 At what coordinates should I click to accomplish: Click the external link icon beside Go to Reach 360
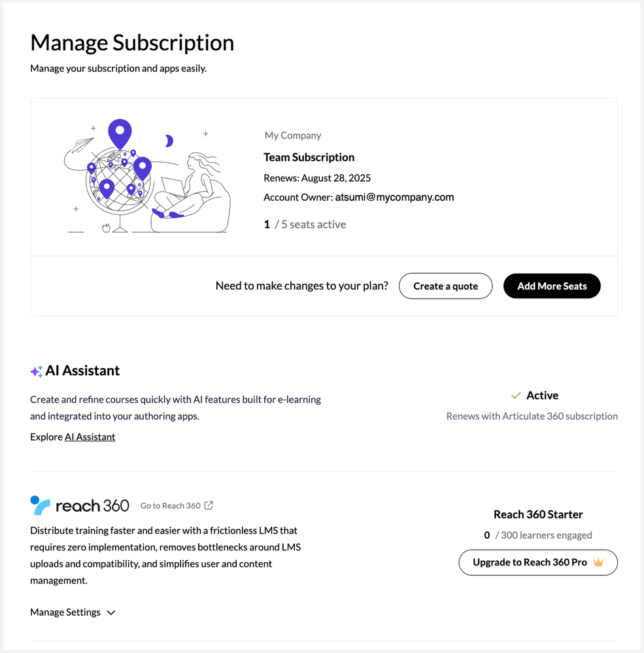point(209,505)
